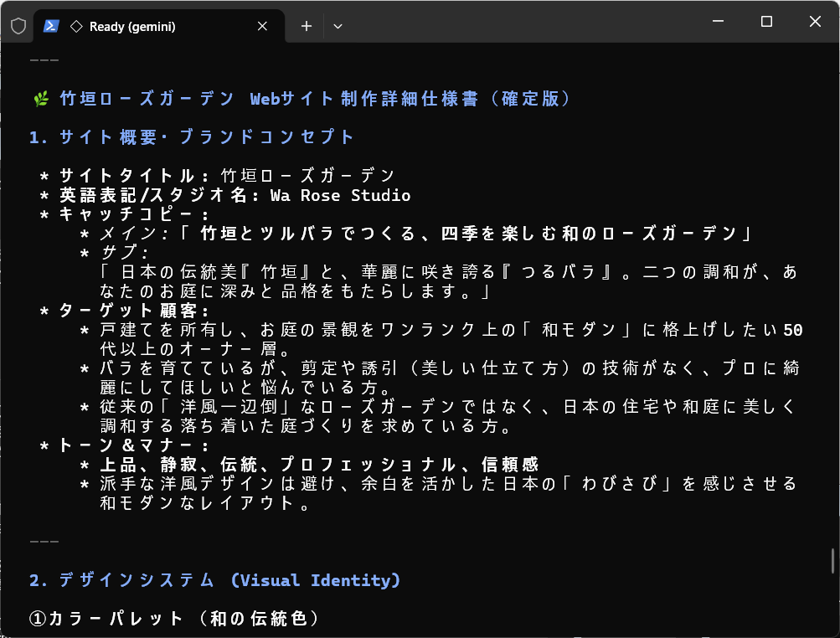Select the Ready (gemini) tab
The image size is (840, 638).
[159, 26]
